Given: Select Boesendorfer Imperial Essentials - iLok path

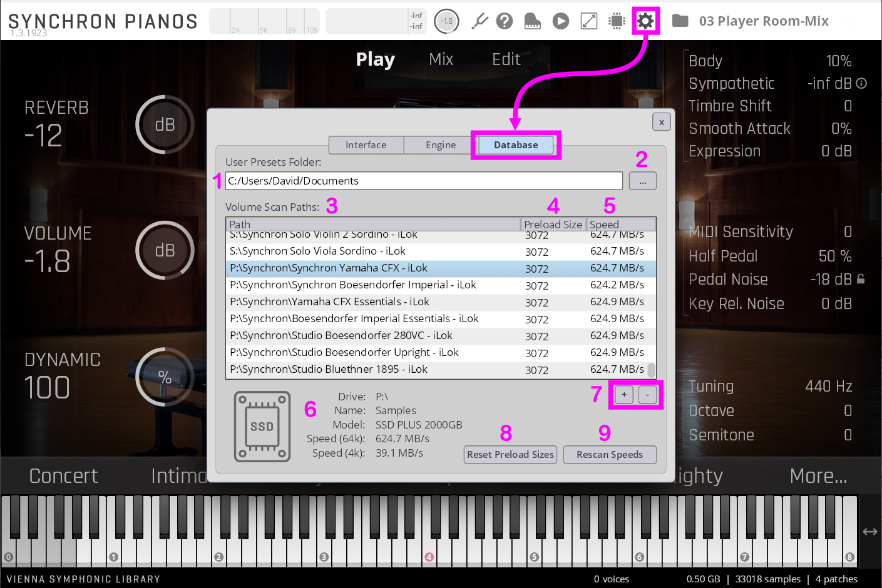Looking at the screenshot, I should pos(354,319).
